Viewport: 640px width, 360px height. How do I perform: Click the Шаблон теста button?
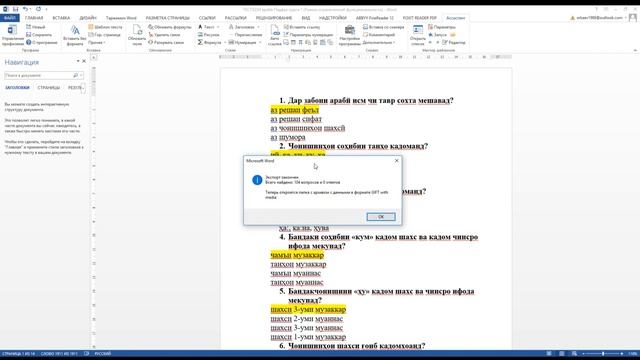click(x=105, y=27)
